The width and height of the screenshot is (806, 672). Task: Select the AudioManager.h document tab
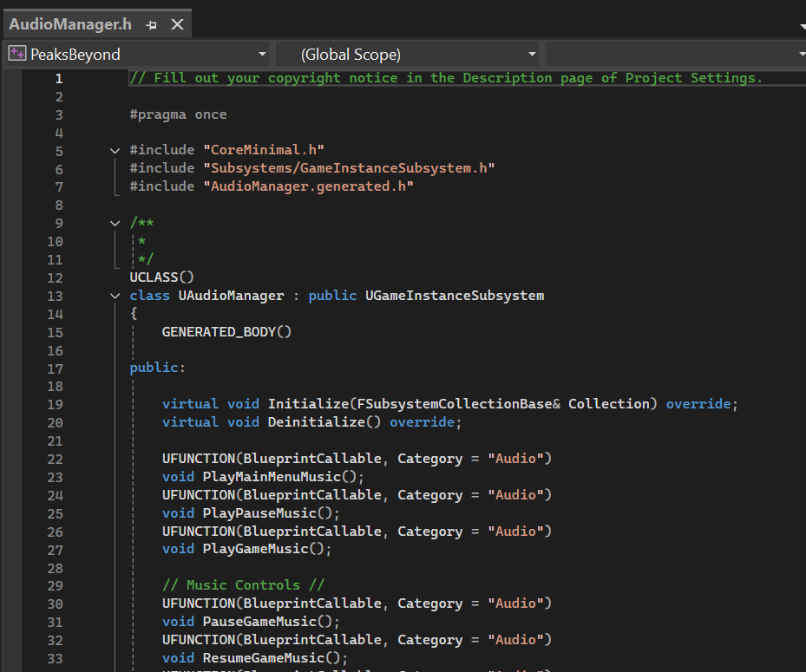(71, 24)
